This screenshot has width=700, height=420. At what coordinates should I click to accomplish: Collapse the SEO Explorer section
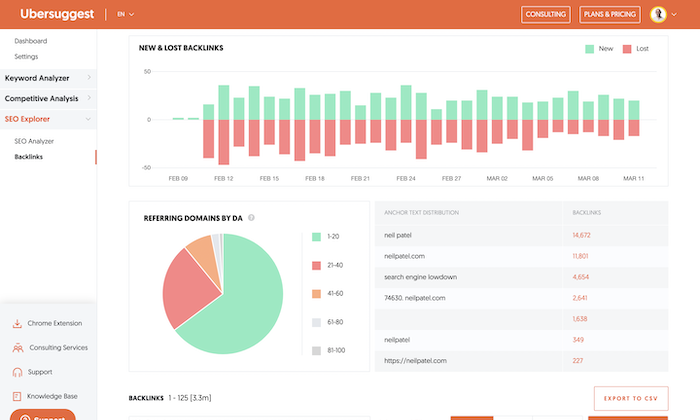[x=48, y=119]
